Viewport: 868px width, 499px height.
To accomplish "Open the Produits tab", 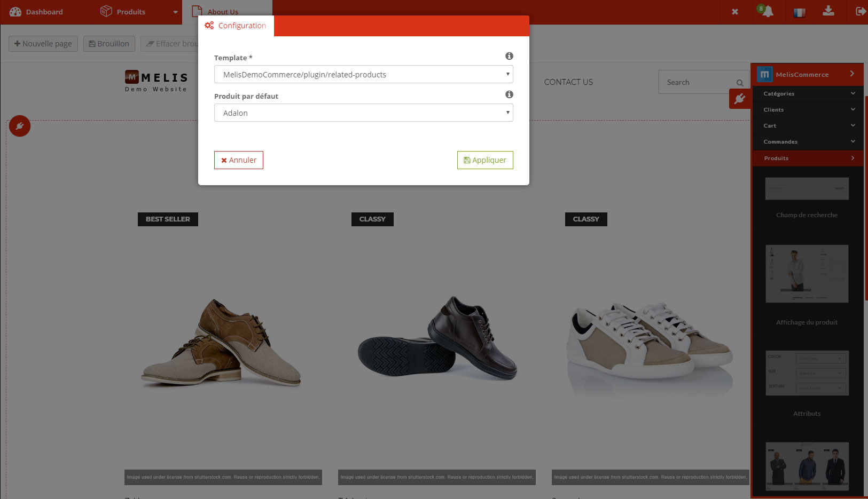I will point(131,12).
